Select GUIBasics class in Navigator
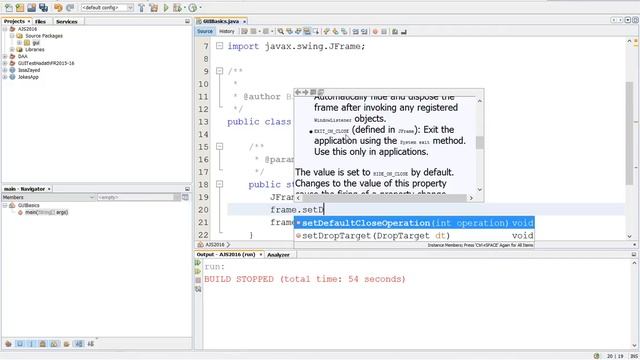Image resolution: width=640 pixels, height=360 pixels. tap(29, 205)
